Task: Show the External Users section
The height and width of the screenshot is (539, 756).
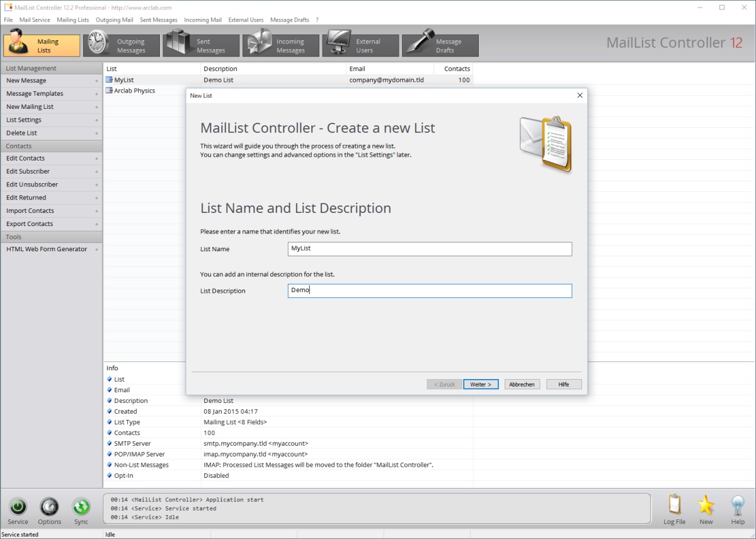Action: click(361, 45)
